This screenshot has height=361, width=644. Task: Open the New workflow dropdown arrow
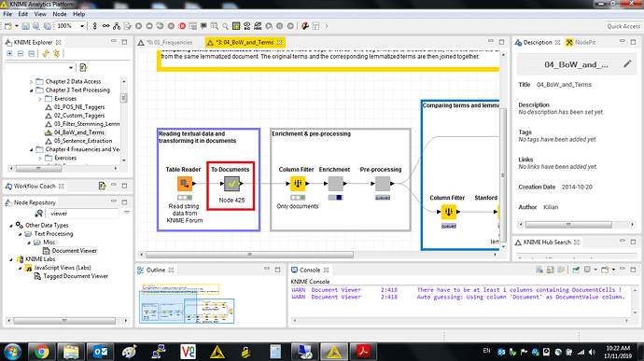(17, 26)
